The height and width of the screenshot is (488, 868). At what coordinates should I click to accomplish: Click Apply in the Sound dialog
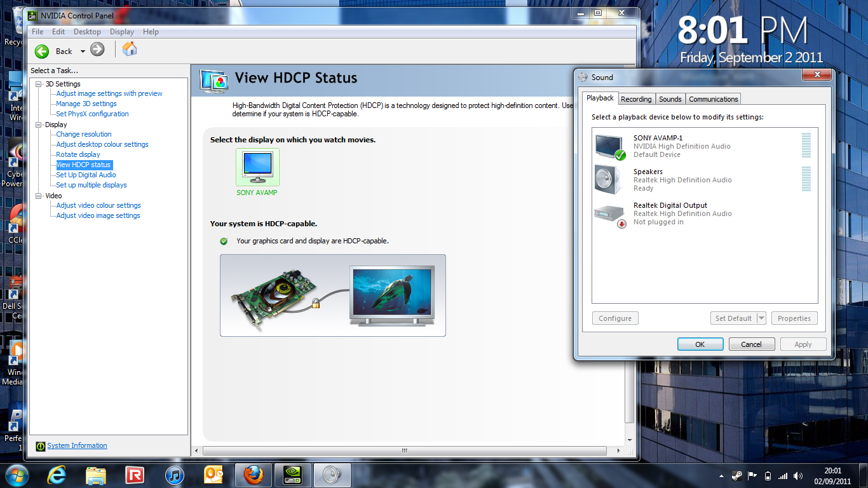point(803,344)
